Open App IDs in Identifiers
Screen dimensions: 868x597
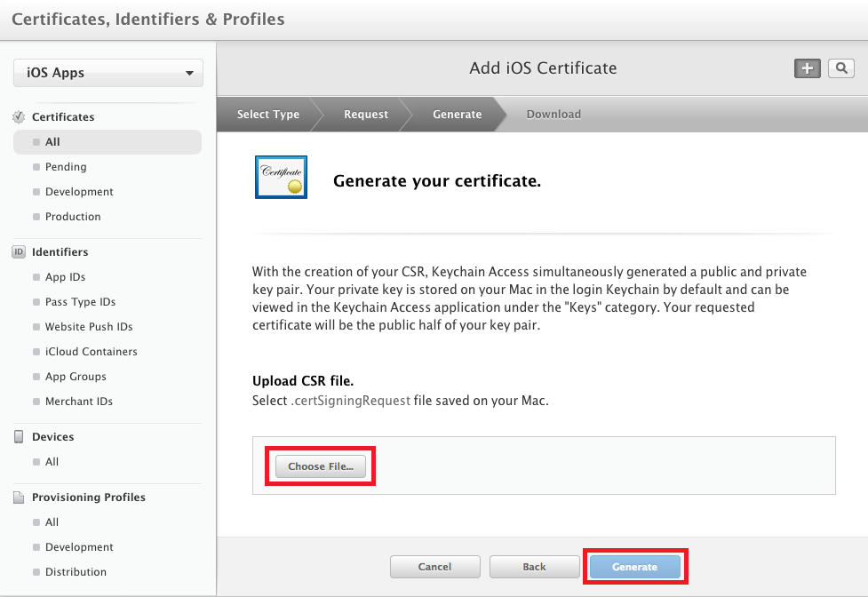coord(66,276)
